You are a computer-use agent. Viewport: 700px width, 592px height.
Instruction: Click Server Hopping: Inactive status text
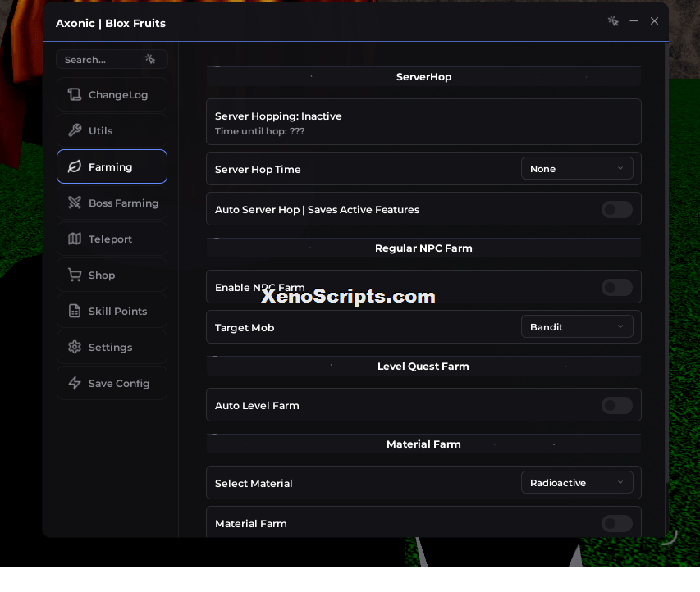coord(278,116)
